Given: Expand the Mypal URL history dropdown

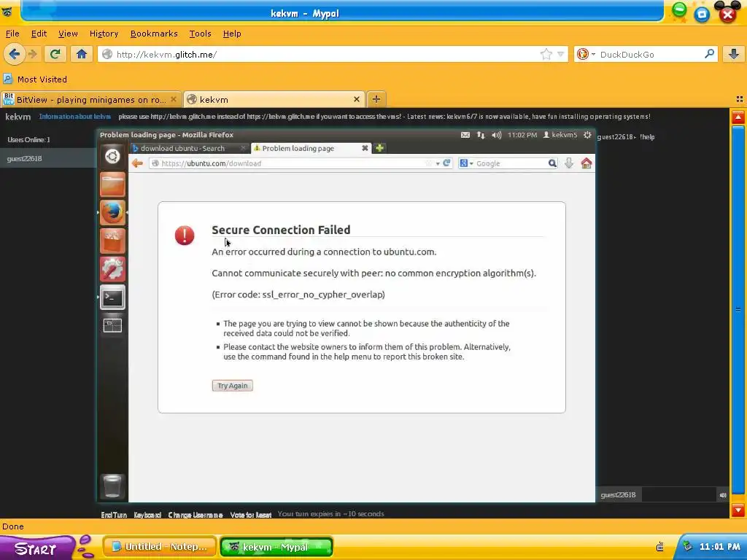Looking at the screenshot, I should 561,54.
